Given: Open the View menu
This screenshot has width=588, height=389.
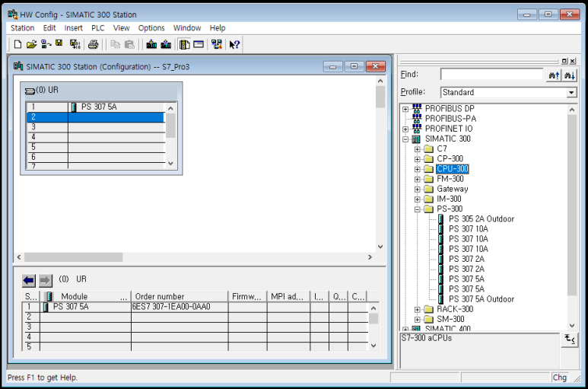Looking at the screenshot, I should pyautogui.click(x=121, y=27).
